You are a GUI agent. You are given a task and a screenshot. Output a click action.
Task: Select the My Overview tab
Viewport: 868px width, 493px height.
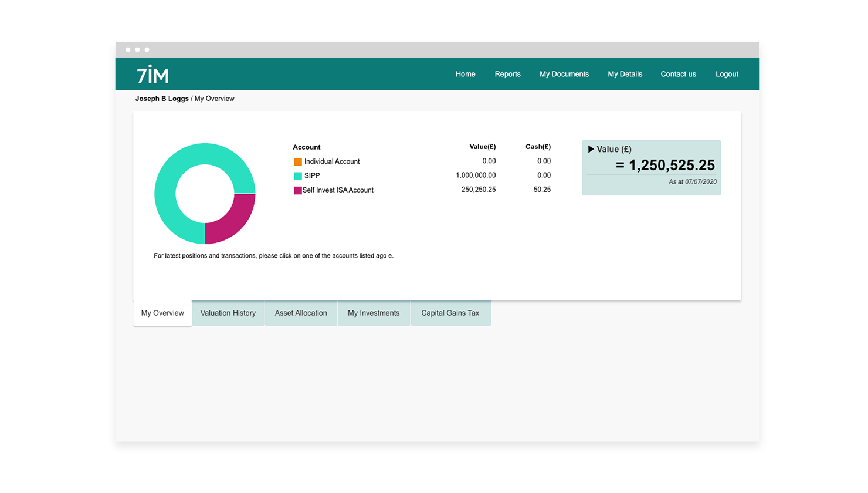pyautogui.click(x=161, y=313)
